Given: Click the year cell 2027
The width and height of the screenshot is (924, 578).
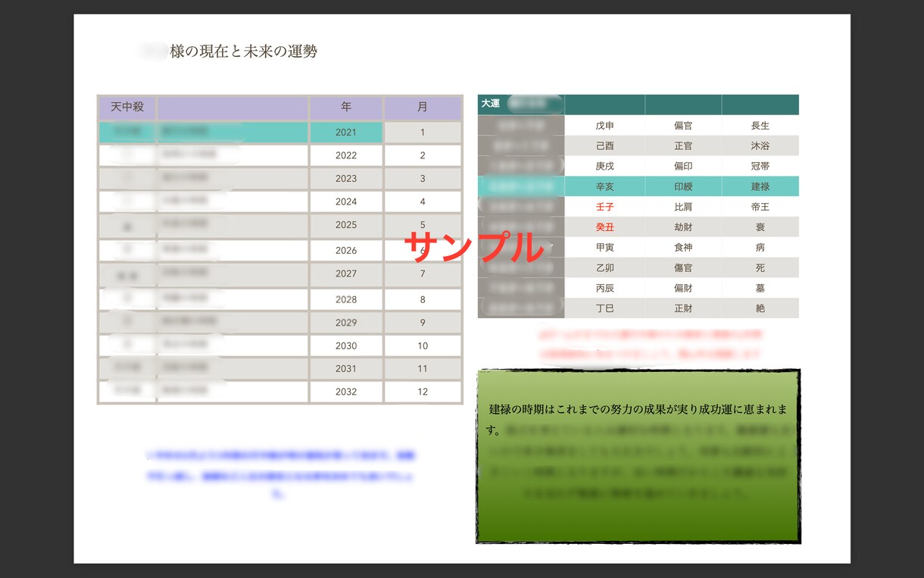Looking at the screenshot, I should pos(346,273).
